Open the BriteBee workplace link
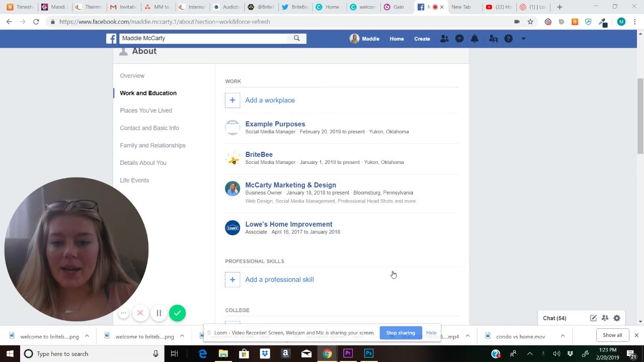This screenshot has height=362, width=644. [259, 154]
